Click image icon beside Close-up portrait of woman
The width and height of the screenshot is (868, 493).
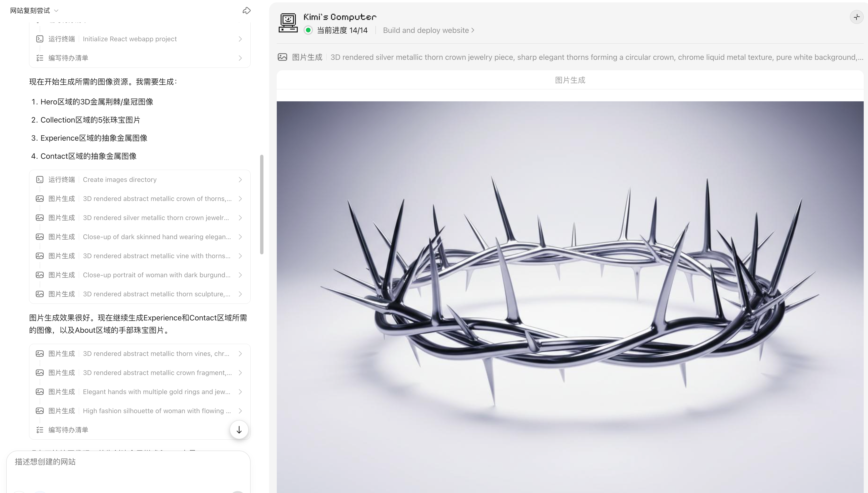pos(40,275)
